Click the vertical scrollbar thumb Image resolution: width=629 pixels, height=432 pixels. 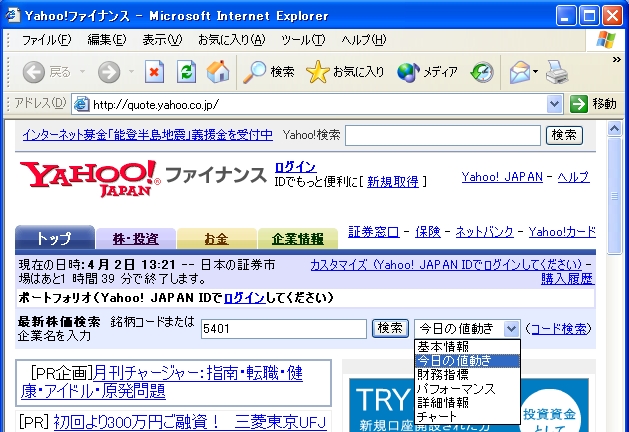point(614,196)
